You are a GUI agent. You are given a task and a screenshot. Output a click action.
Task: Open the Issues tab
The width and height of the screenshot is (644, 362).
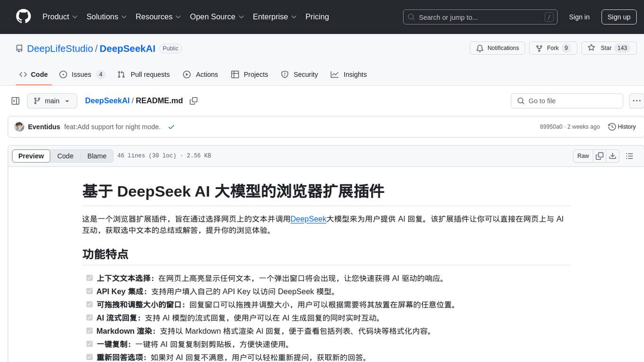coord(82,74)
